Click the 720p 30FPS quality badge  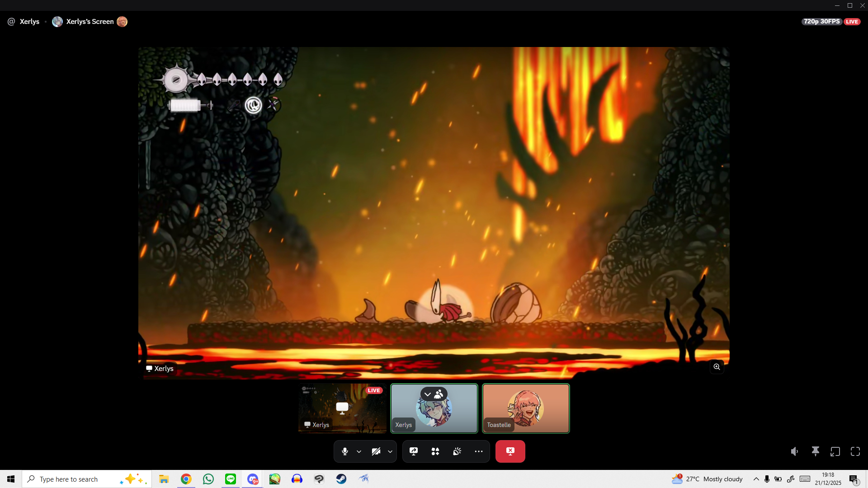point(821,22)
